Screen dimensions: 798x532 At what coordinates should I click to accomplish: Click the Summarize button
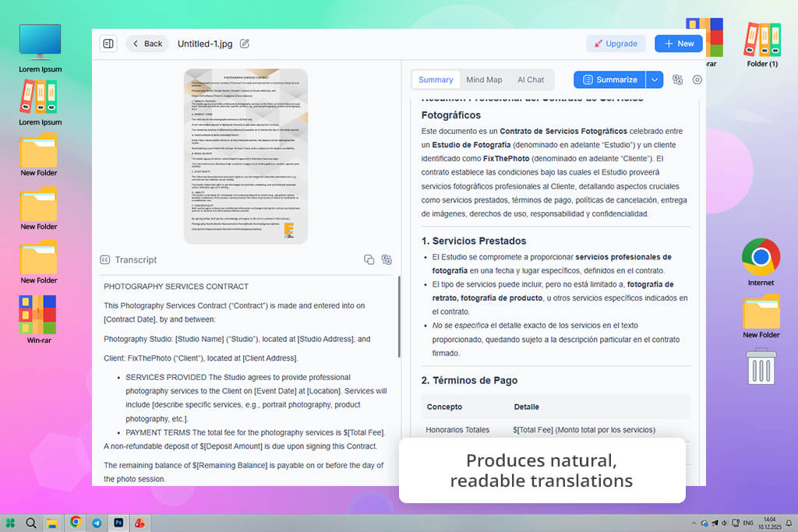tap(609, 80)
